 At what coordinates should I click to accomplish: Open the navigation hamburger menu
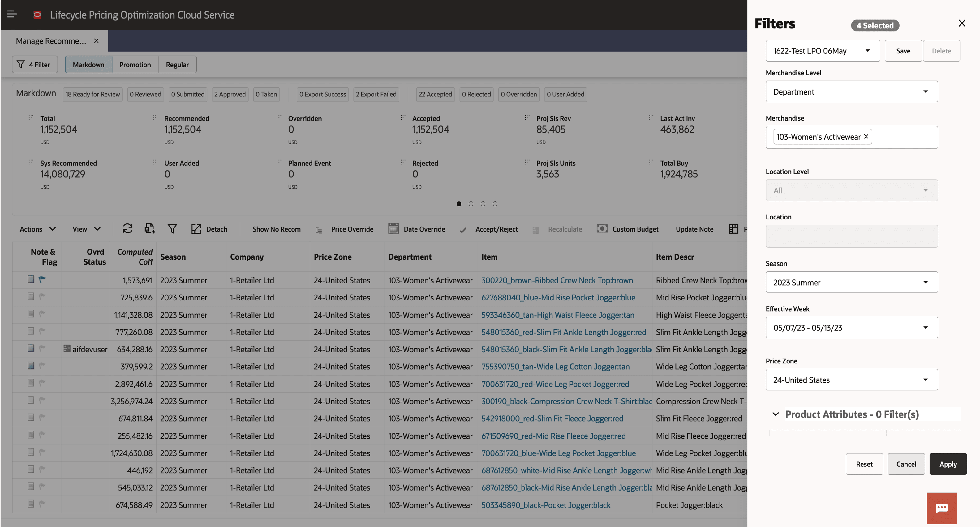coord(11,14)
